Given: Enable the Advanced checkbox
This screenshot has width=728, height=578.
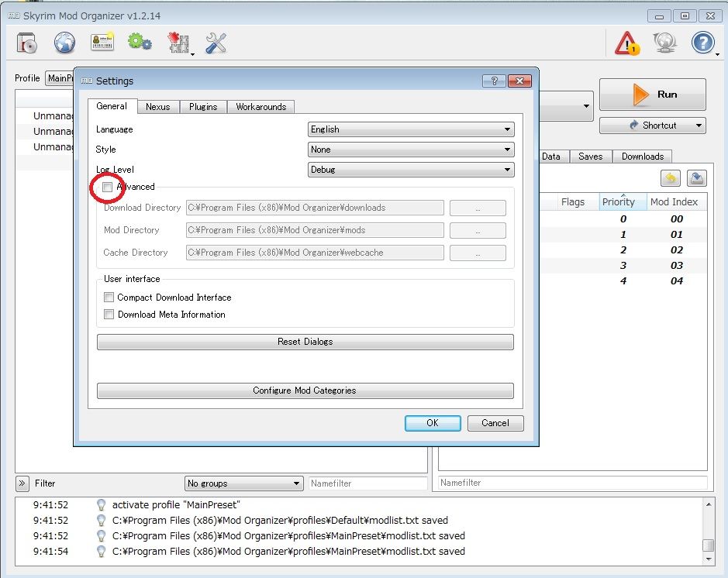Looking at the screenshot, I should click(107, 187).
